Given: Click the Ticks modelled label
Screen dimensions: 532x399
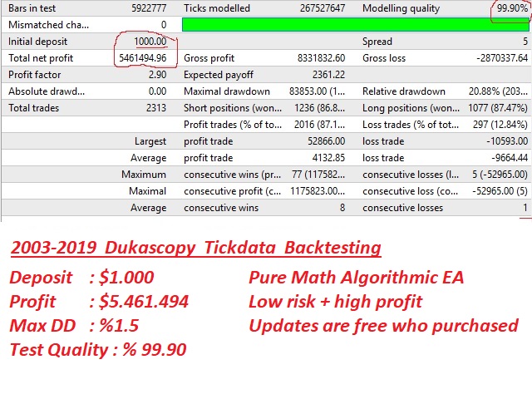Looking at the screenshot, I should (217, 8).
